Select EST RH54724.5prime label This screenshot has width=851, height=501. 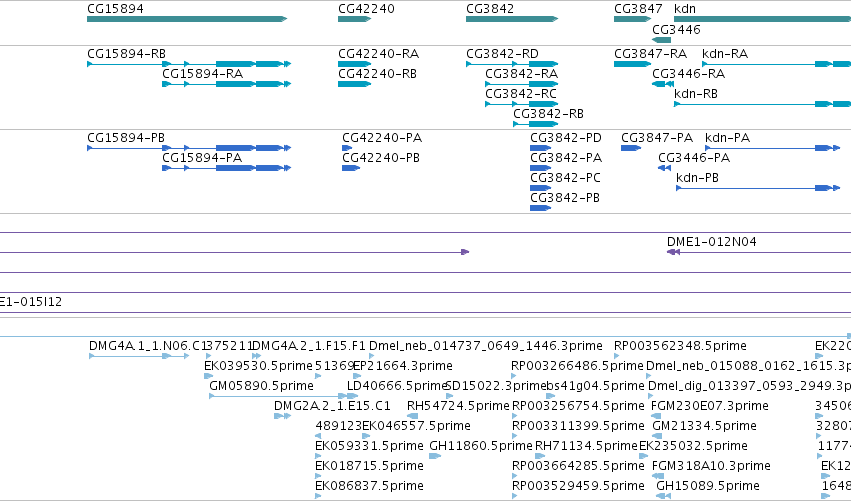pos(458,406)
